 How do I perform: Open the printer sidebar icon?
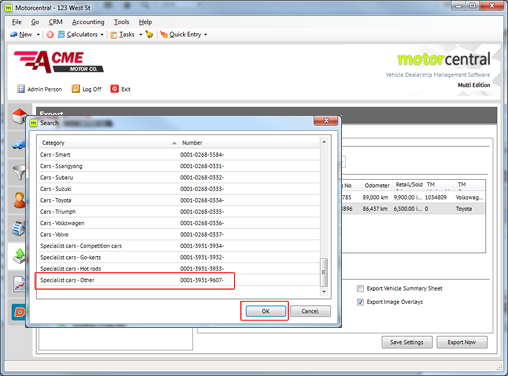pyautogui.click(x=19, y=228)
